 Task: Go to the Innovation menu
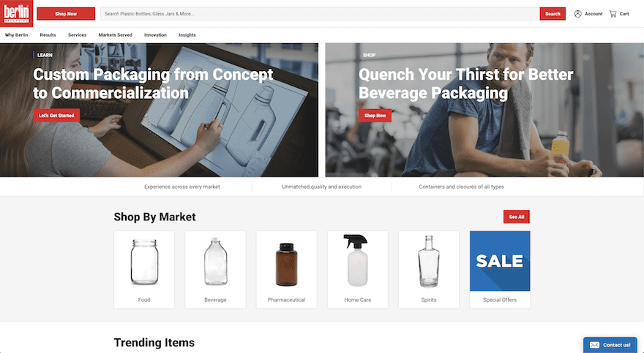pyautogui.click(x=155, y=35)
